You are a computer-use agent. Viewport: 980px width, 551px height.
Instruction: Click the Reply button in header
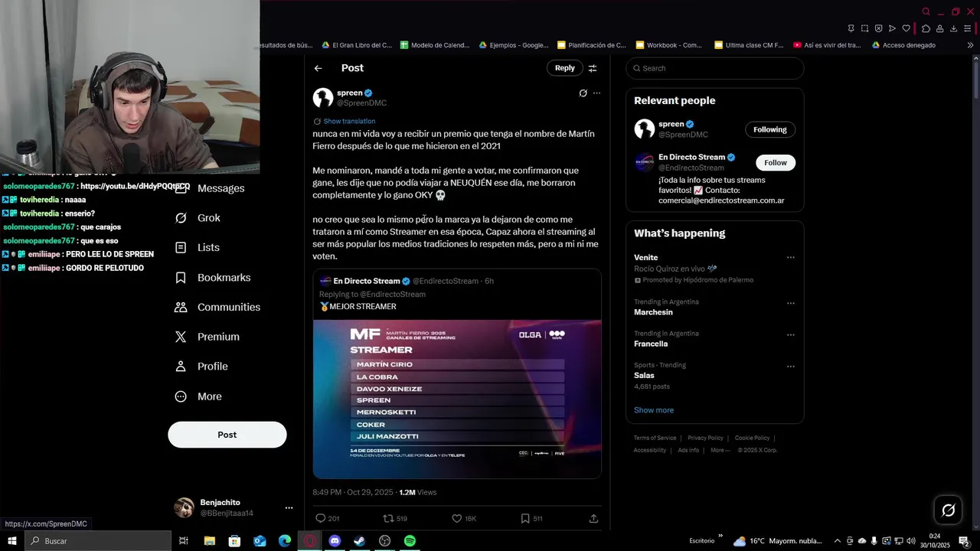pyautogui.click(x=565, y=68)
